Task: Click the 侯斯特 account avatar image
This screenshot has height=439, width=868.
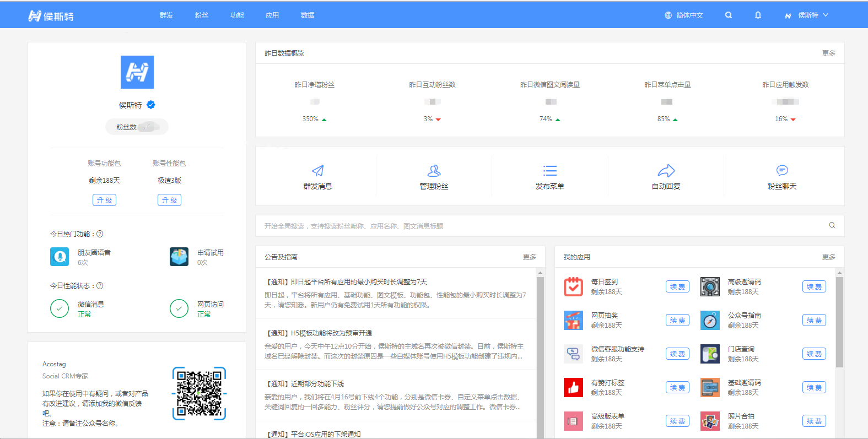Action: [x=137, y=72]
